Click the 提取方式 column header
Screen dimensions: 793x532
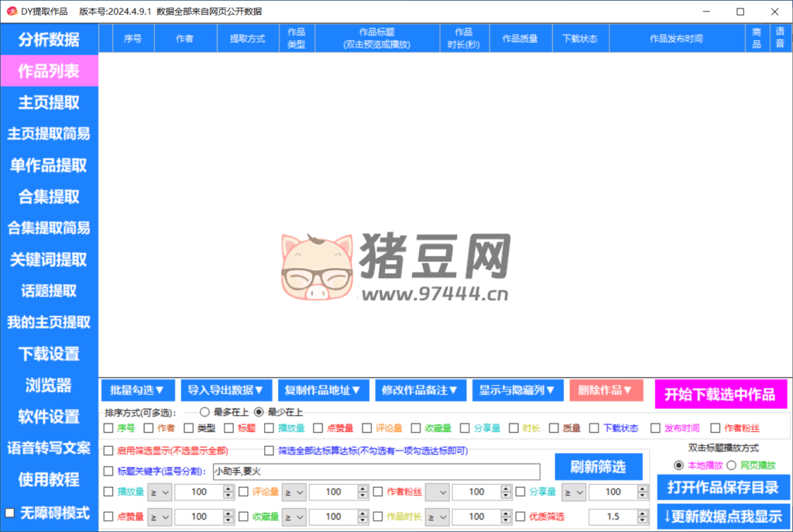pyautogui.click(x=248, y=39)
